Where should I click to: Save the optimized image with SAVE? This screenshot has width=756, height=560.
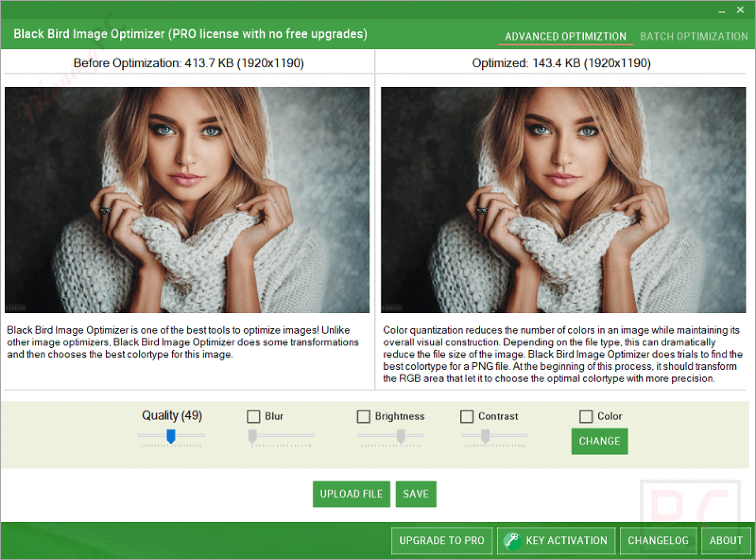tap(416, 494)
